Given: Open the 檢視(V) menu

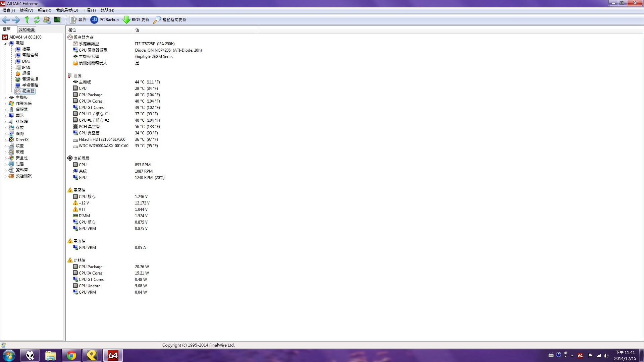Looking at the screenshot, I should pyautogui.click(x=26, y=10).
